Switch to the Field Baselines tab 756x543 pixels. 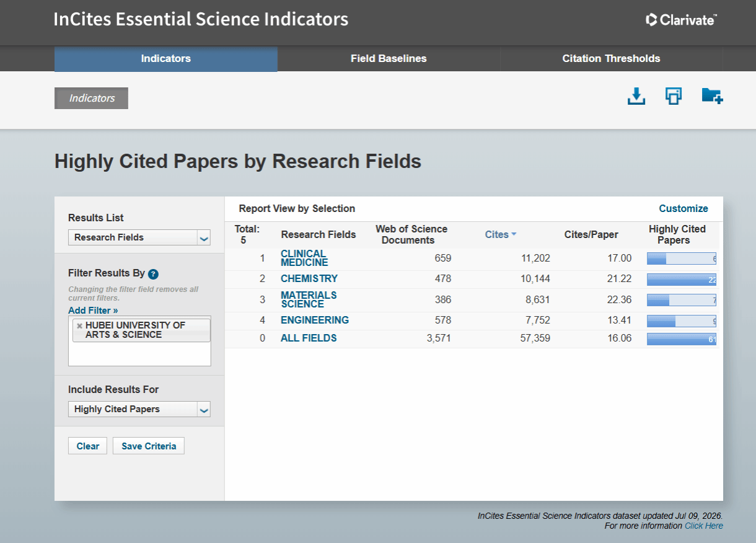[389, 59]
